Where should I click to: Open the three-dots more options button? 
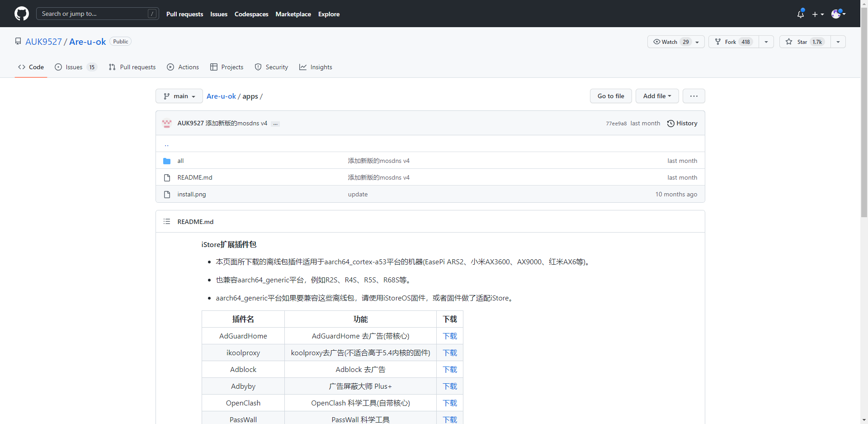tap(693, 96)
